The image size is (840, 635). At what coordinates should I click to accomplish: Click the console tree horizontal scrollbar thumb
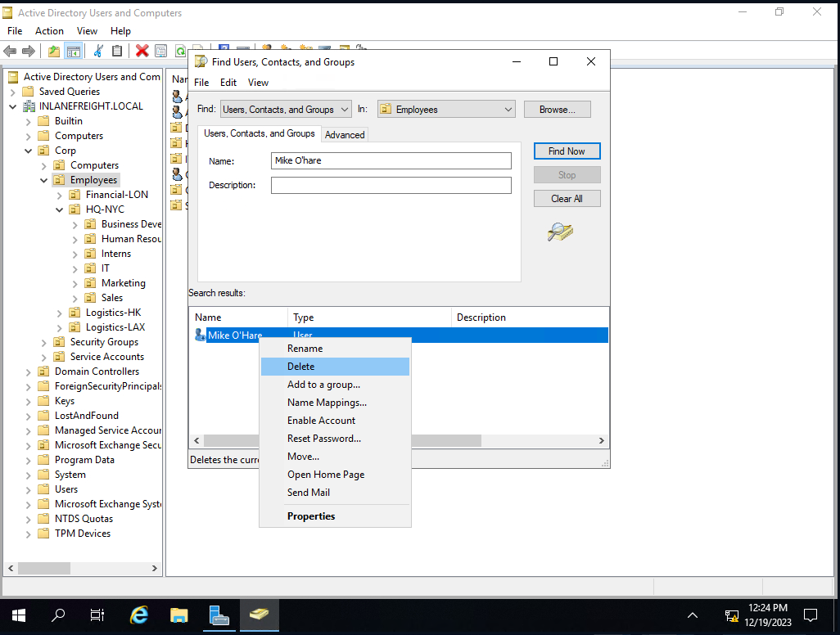tap(44, 568)
